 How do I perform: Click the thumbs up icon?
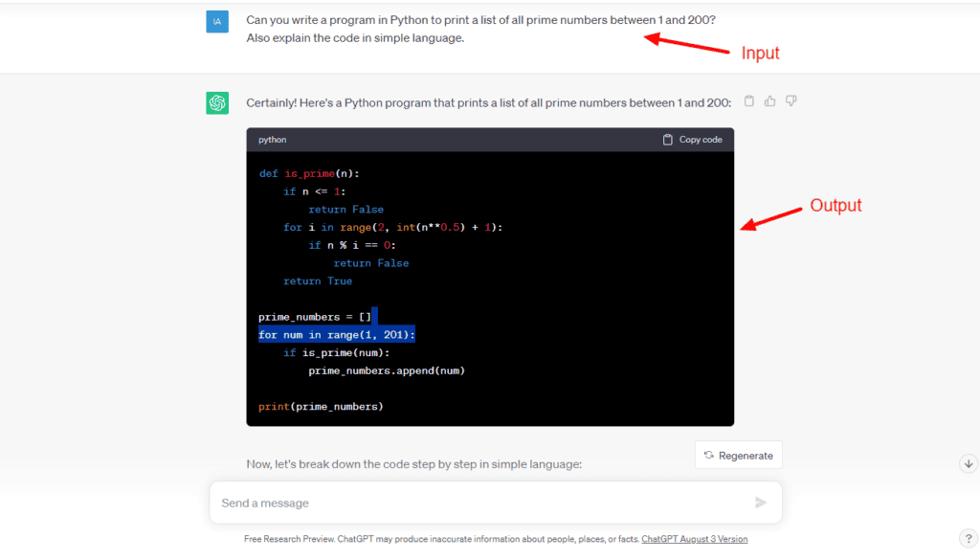coord(770,101)
